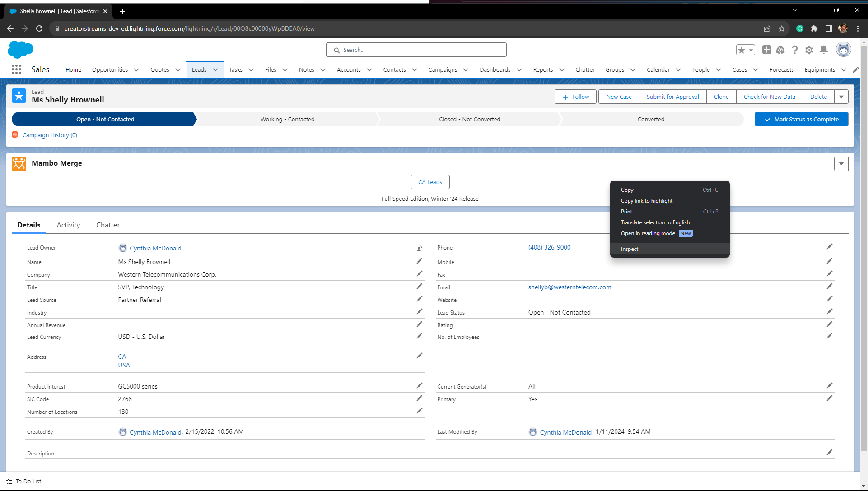This screenshot has height=491, width=868.
Task: Bookmark the page with the browser star
Action: (782, 28)
